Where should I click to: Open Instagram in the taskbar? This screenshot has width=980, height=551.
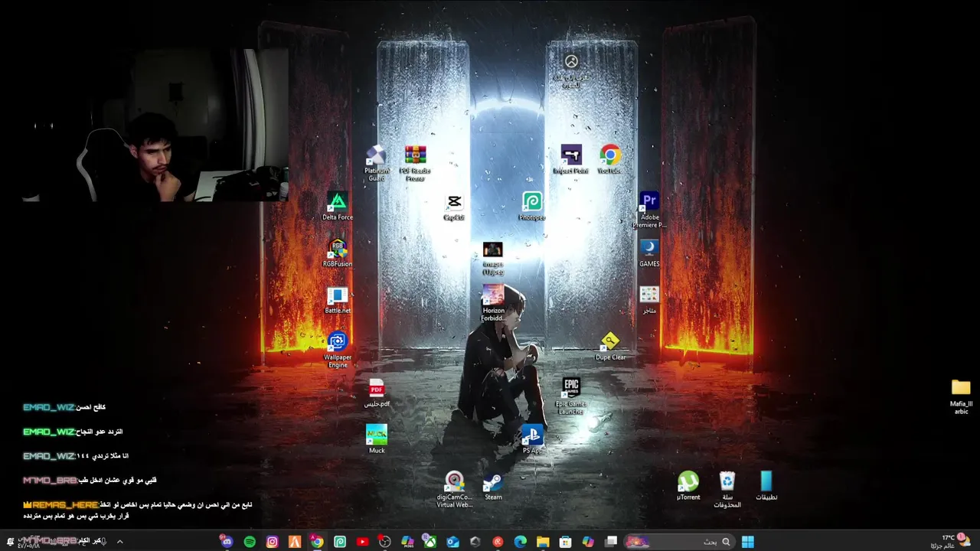272,542
